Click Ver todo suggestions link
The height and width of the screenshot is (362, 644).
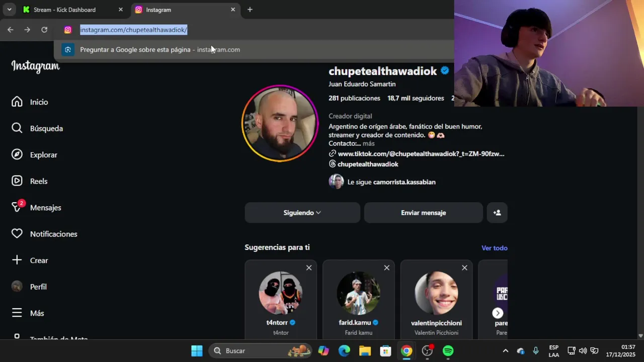(x=494, y=248)
